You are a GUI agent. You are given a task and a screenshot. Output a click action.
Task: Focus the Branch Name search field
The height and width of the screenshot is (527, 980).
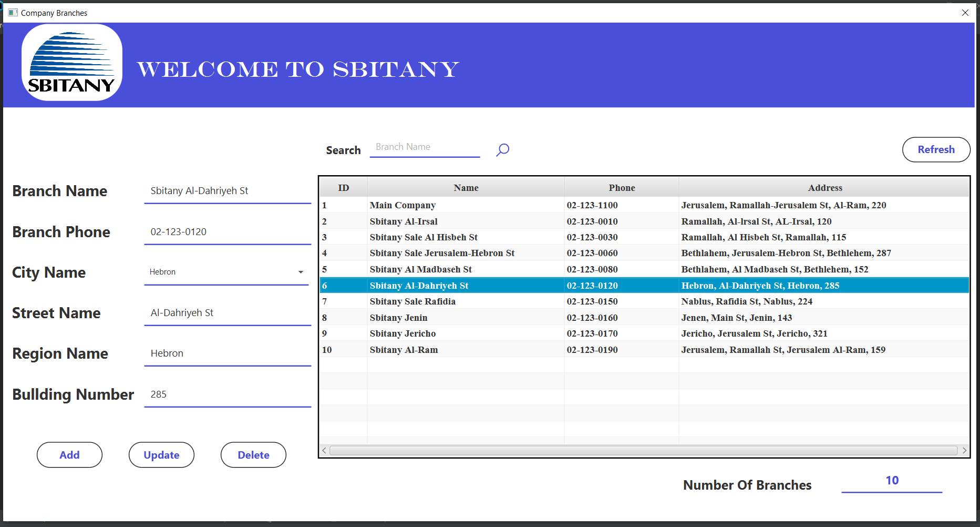tap(425, 147)
